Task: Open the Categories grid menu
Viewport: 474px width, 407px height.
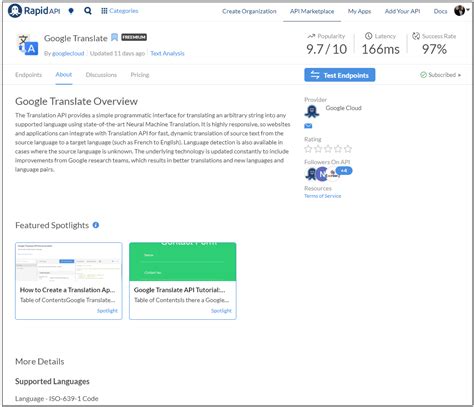Action: tap(120, 11)
